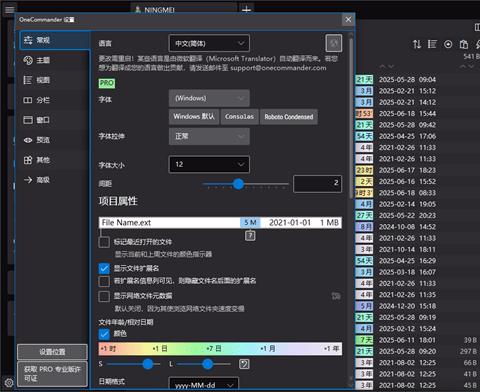
Task: Click the circled dot icon in the file pane toolbar
Action: coord(448,44)
